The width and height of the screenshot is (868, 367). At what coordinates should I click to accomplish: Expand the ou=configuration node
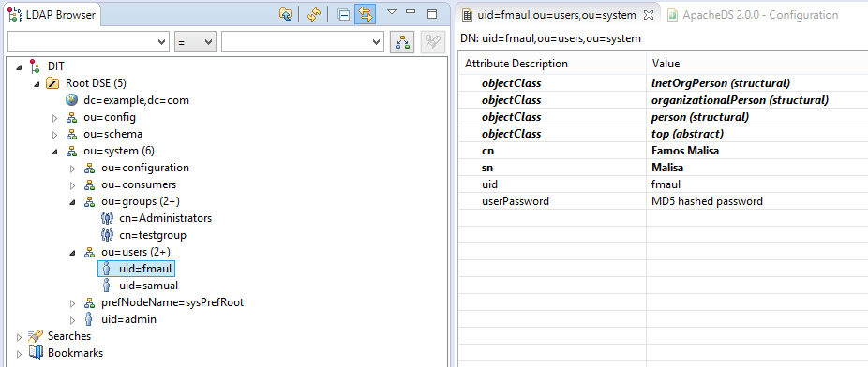[x=72, y=168]
